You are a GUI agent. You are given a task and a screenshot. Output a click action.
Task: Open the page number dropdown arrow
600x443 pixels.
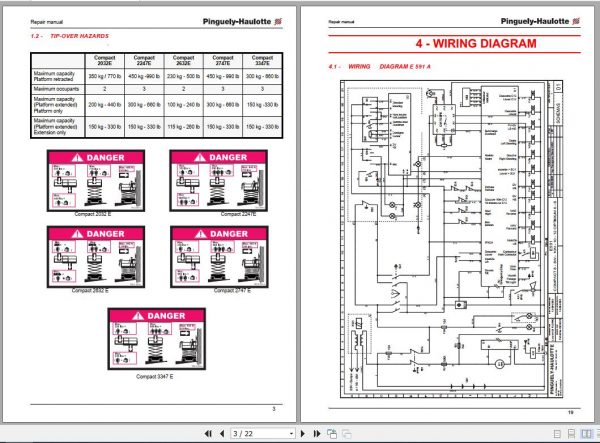pos(291,433)
